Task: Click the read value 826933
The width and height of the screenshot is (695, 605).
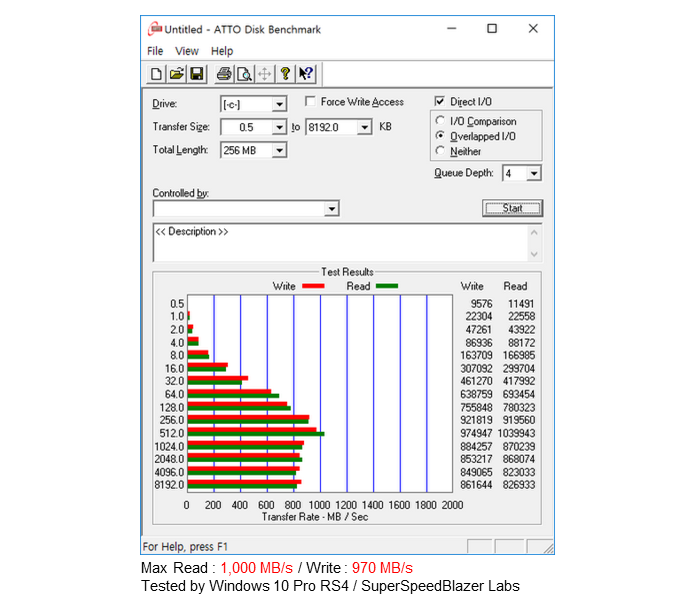Action: 519,485
